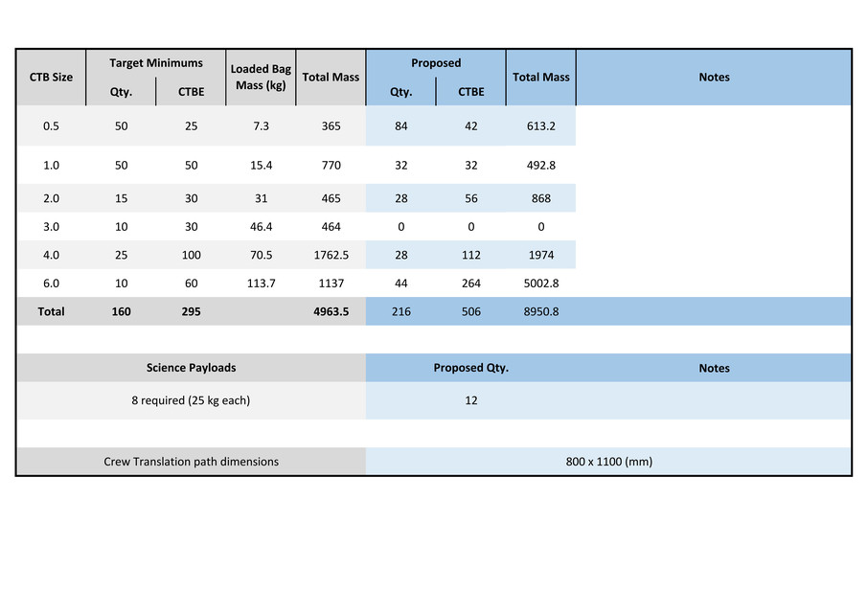The height and width of the screenshot is (613, 868).
Task: Click the Loaded Bag Mass (kg) header
Action: click(x=261, y=77)
